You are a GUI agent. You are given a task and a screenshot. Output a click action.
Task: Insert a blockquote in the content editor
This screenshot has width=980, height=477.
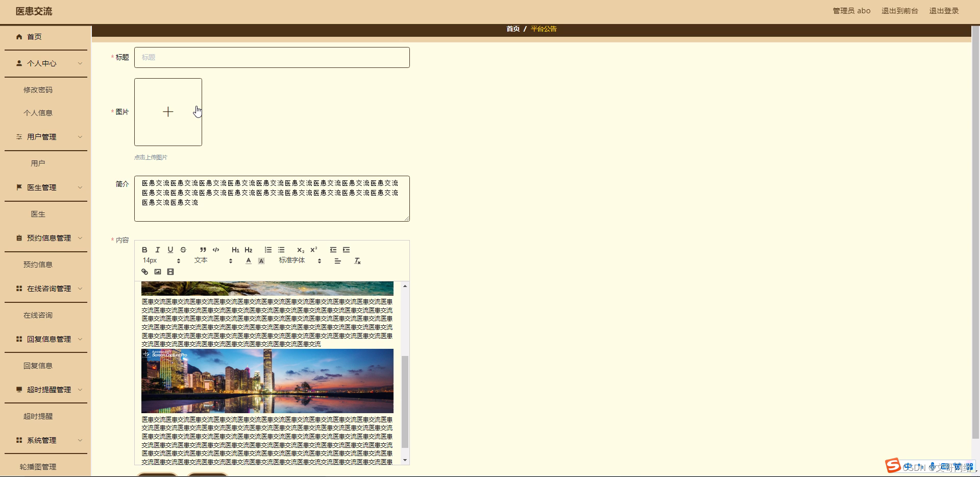pos(203,250)
